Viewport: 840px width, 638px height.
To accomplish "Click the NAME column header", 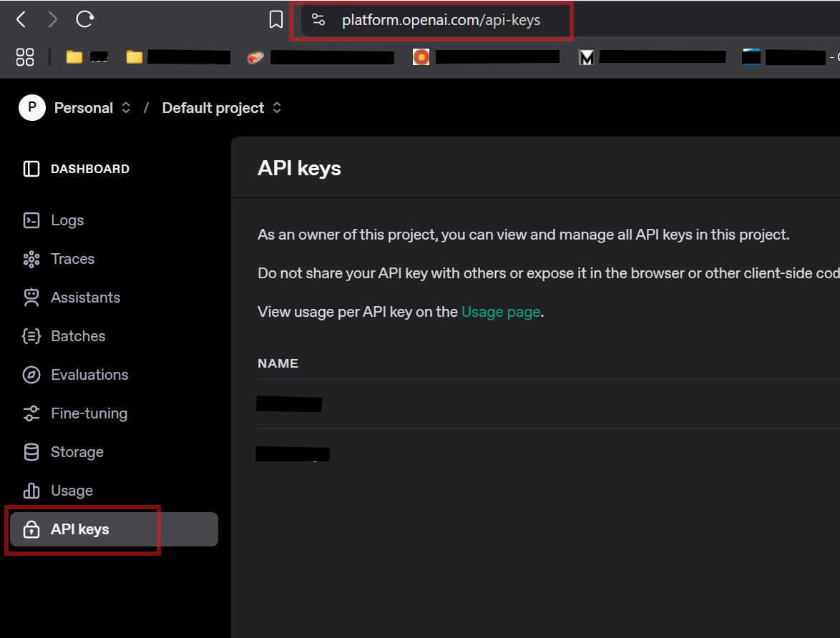I will 278,363.
